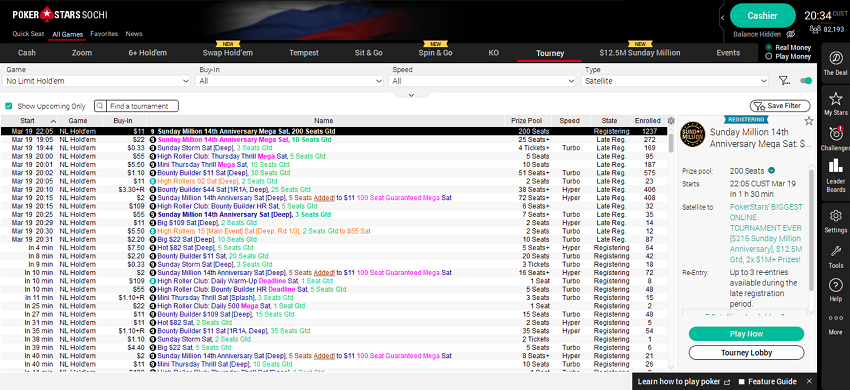The image size is (850, 390).
Task: Select the Play Money radio button
Action: [769, 56]
